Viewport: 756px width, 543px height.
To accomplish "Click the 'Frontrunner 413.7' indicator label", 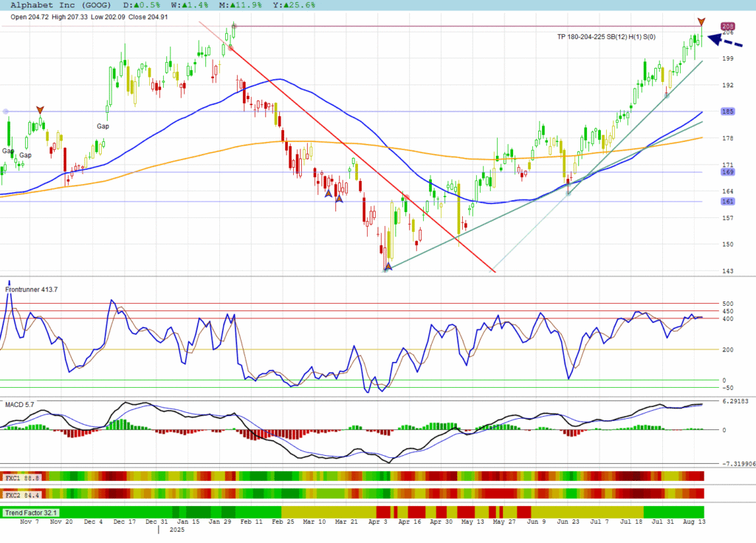I will [31, 290].
